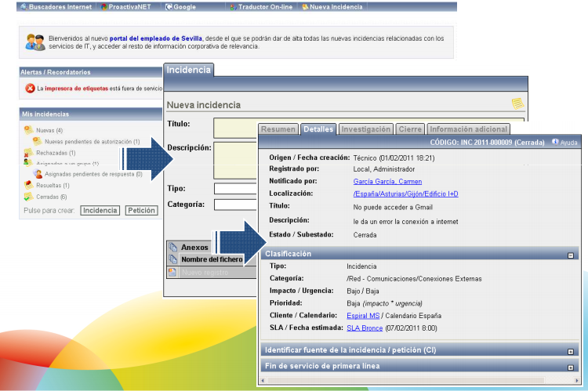
Task: Open the SLA Bronce link
Action: (x=365, y=328)
